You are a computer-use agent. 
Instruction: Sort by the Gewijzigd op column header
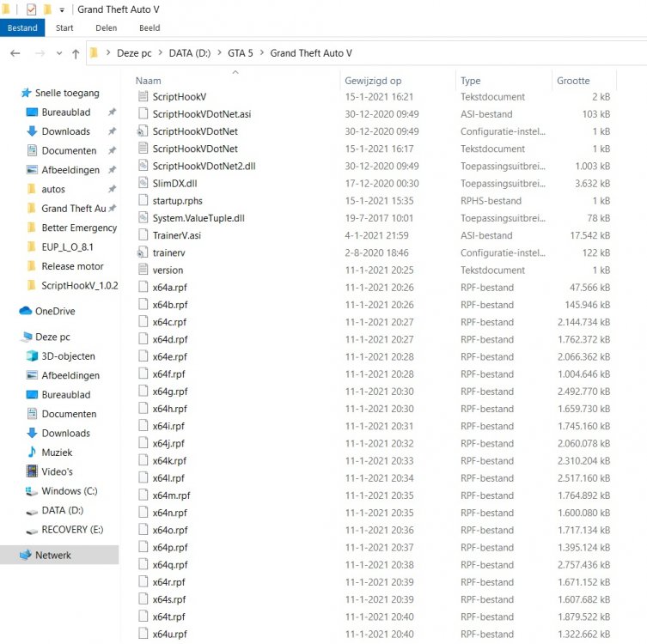(x=373, y=81)
